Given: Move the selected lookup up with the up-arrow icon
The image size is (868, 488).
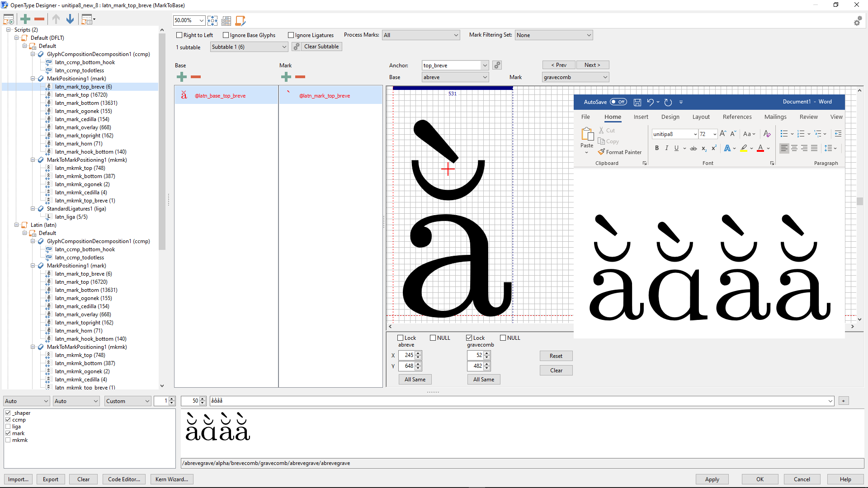Looking at the screenshot, I should tap(56, 19).
